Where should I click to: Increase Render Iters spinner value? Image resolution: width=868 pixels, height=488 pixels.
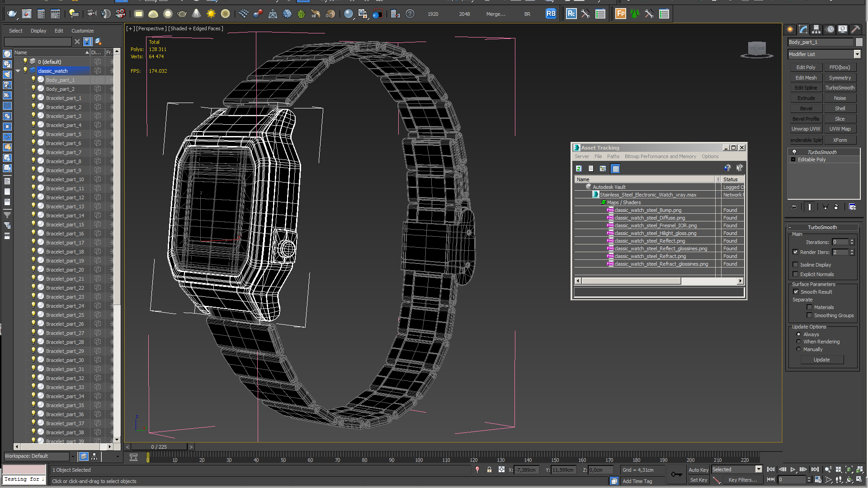(852, 250)
